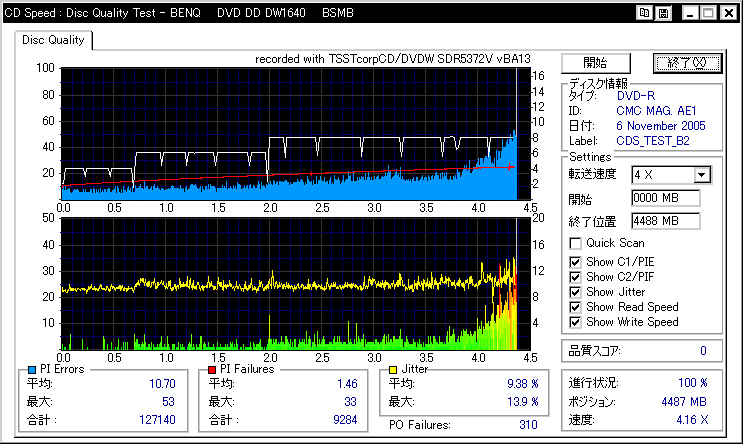Click the PI Errors average 10.70

pyautogui.click(x=162, y=384)
